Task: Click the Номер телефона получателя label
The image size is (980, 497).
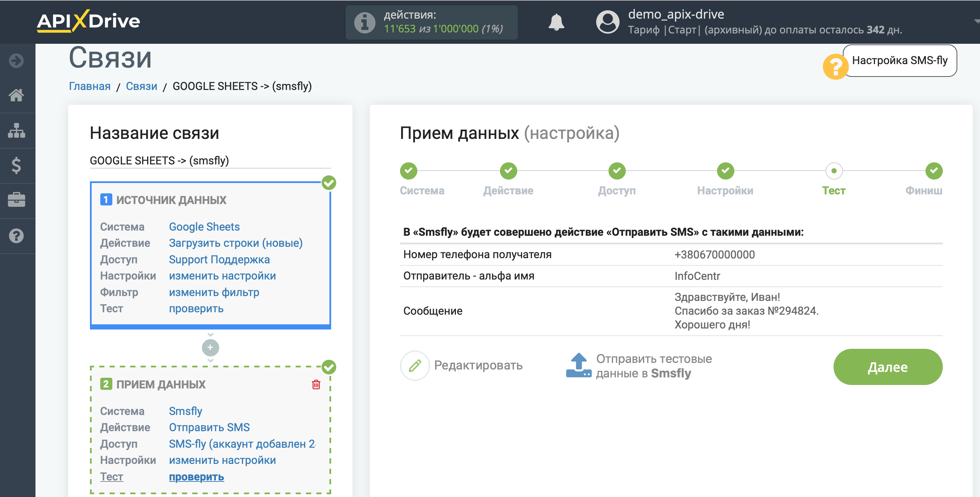Action: [477, 255]
